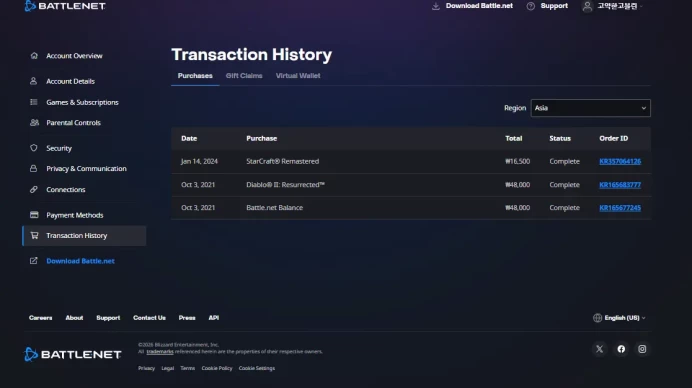Image resolution: width=692 pixels, height=388 pixels.
Task: Expand the English (US) language selector
Action: (620, 318)
